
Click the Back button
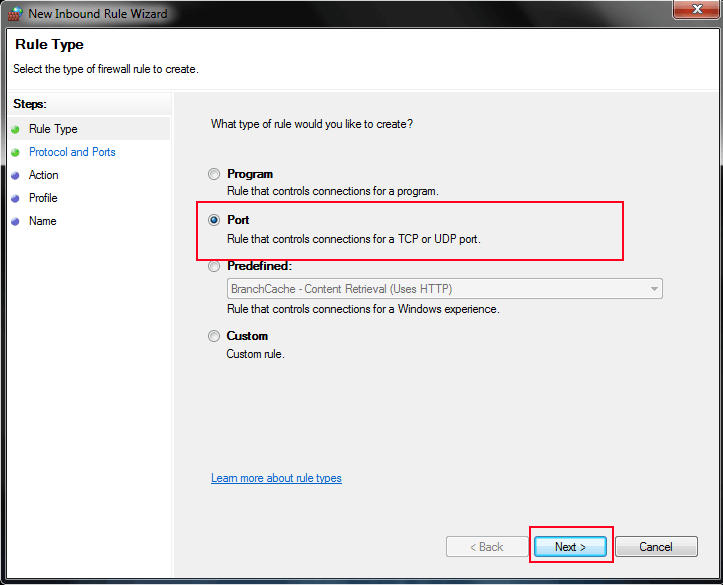tap(487, 547)
